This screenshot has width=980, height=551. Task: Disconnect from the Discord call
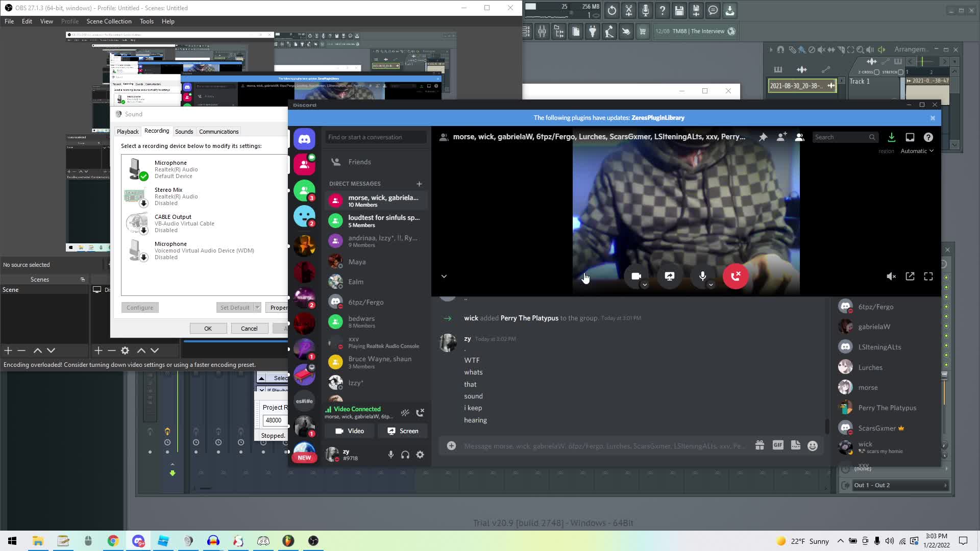[735, 276]
